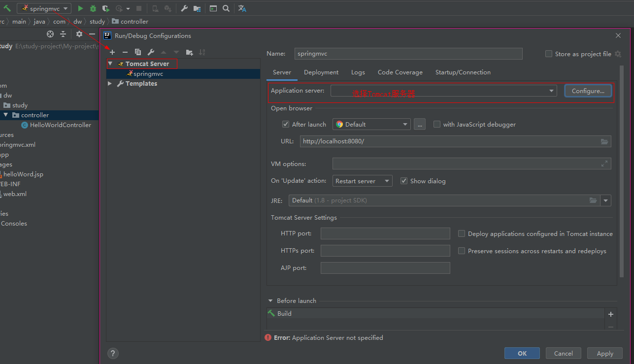Viewport: 634px width, 364px height.
Task: Enable Deploy applications configured in Tomcat instance
Action: tap(462, 234)
